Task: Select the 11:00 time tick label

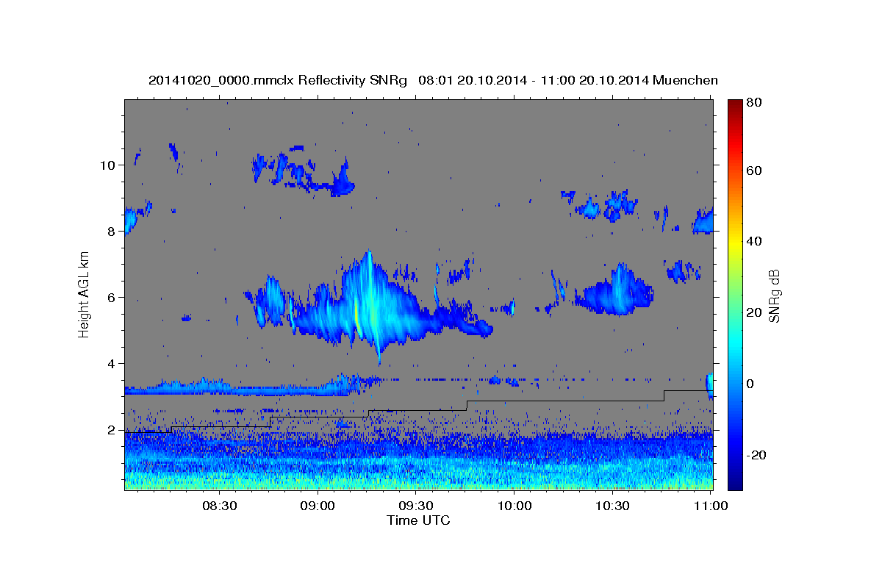Action: tap(710, 506)
